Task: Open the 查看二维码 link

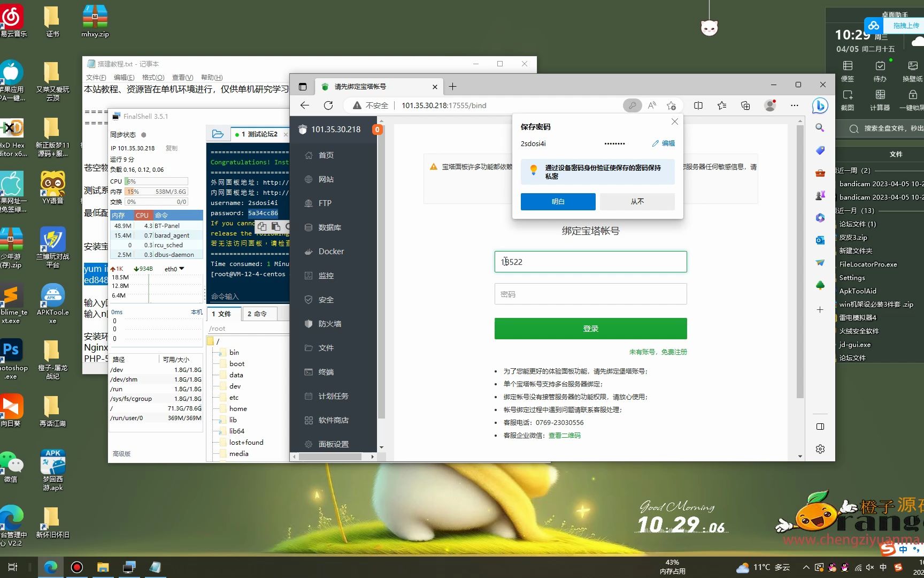Action: (x=564, y=435)
